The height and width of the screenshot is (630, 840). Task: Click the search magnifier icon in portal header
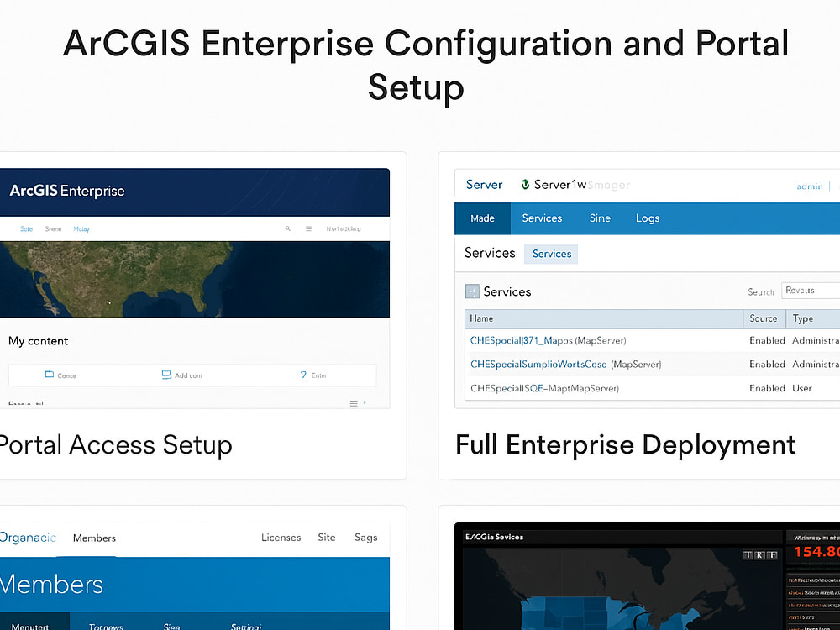point(287,228)
